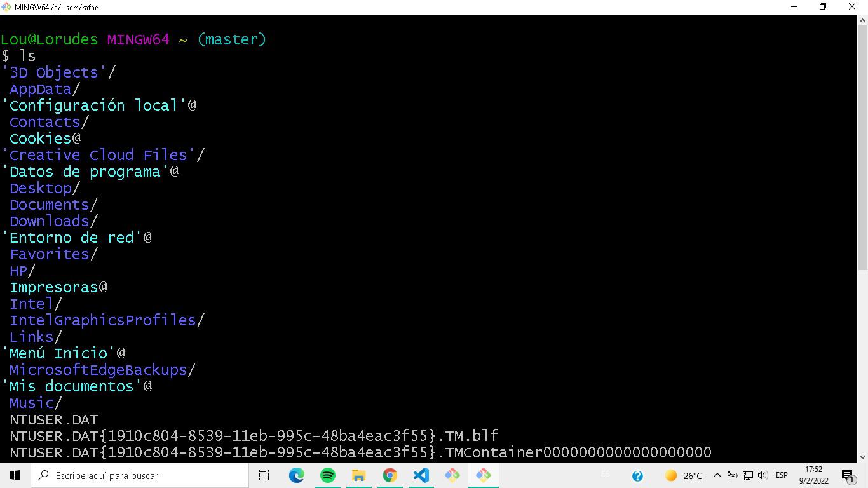
Task: Click the 'Creative Cloud Files' entry
Action: (x=103, y=155)
